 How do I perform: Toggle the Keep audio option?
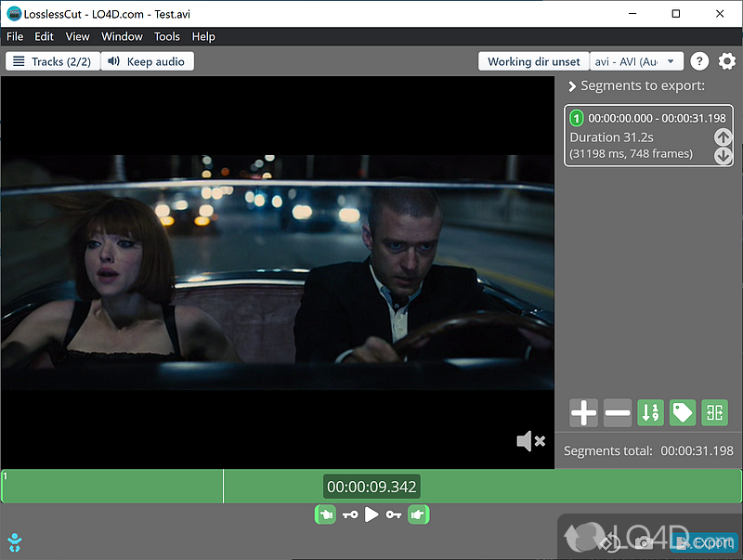(x=148, y=61)
